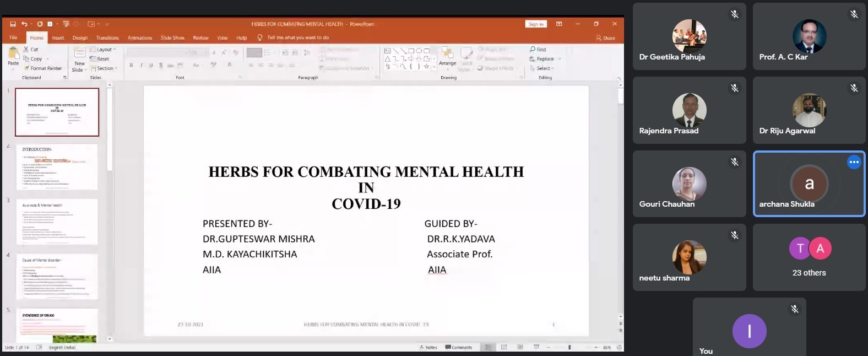Open the Tell me lightbulb search
This screenshot has width=868, height=356.
coord(260,37)
